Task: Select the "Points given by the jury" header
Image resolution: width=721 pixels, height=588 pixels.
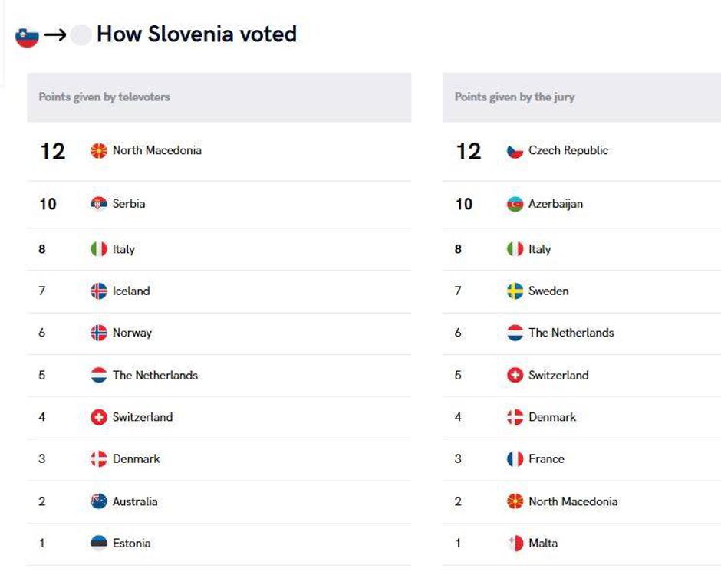Action: [515, 97]
